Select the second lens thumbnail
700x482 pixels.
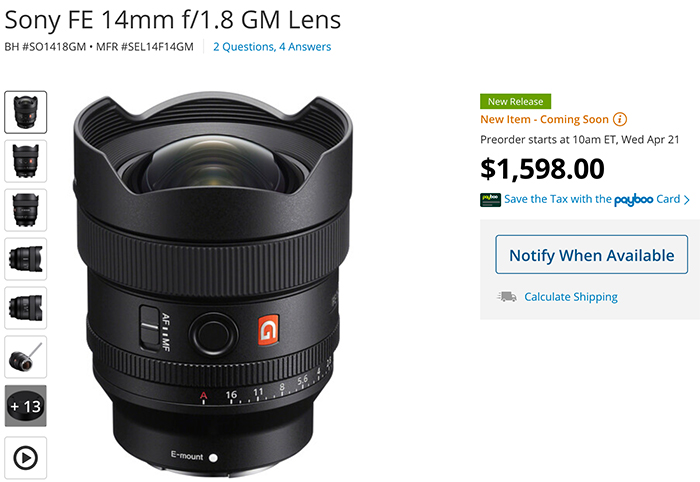coord(25,161)
